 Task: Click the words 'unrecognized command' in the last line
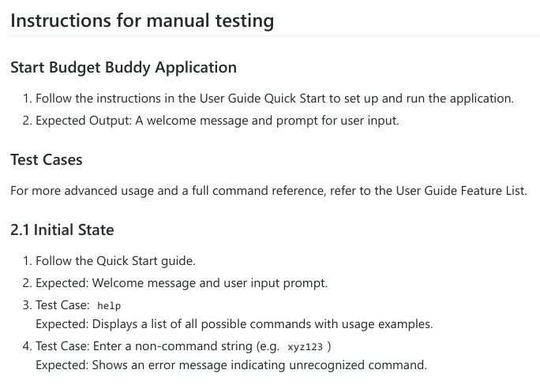(358, 365)
